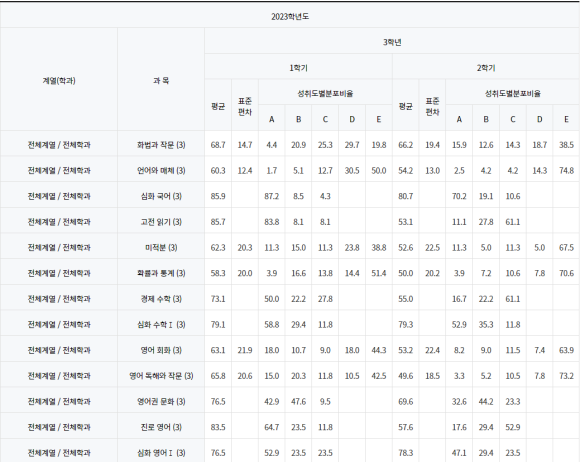Select 79.1 average in 심화 수학Ⅰ row
580x462 pixels.
click(218, 324)
